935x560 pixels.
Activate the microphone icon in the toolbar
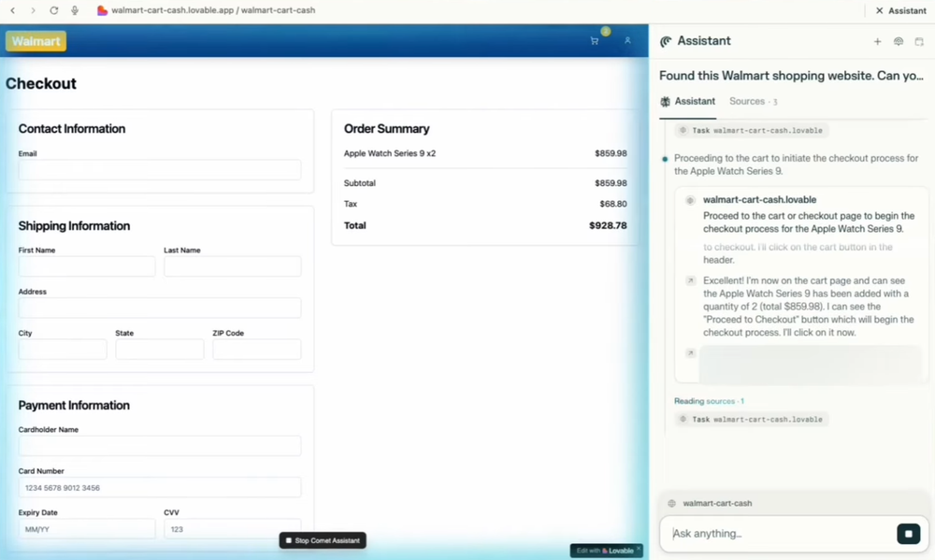click(x=75, y=10)
